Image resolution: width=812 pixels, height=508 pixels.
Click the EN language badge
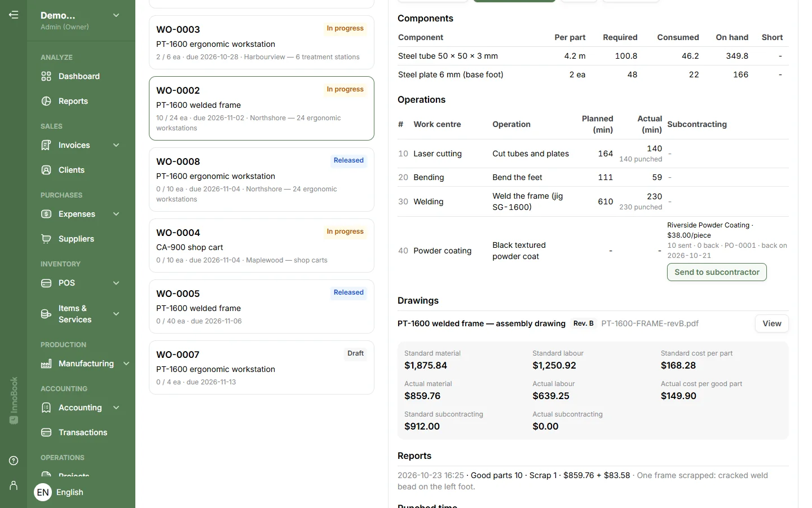[43, 492]
